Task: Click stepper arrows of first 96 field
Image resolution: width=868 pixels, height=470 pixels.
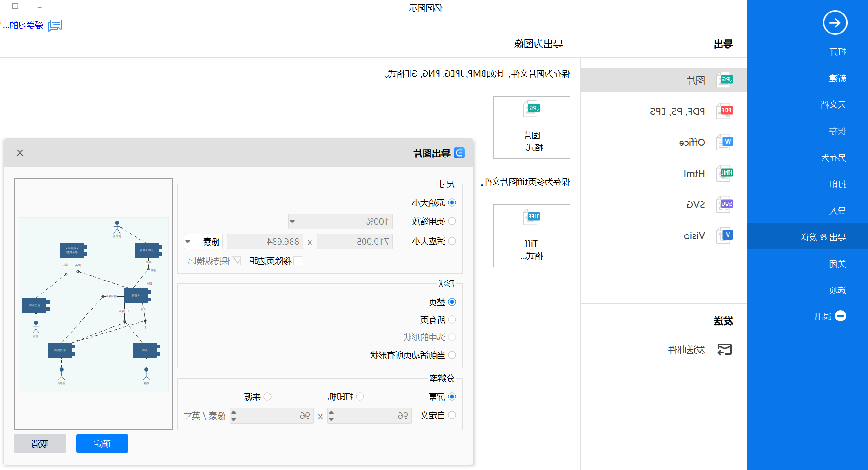Action: 331,416
